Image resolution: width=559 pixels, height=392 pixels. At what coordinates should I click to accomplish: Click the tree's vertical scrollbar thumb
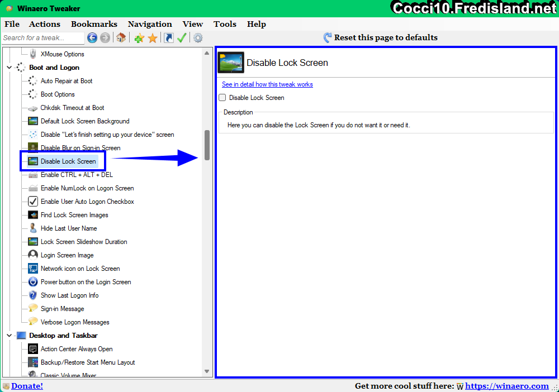[x=207, y=145]
